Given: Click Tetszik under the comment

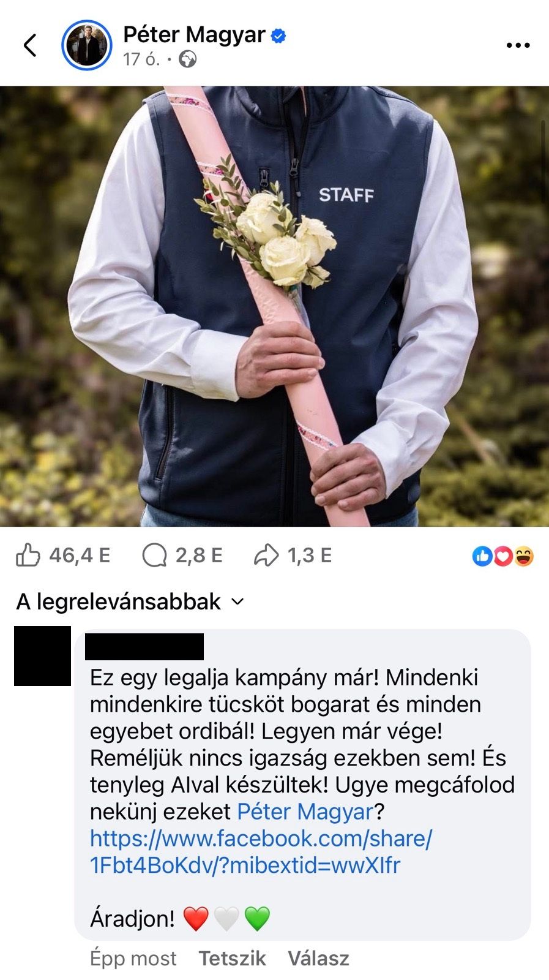Looking at the screenshot, I should click(x=232, y=958).
